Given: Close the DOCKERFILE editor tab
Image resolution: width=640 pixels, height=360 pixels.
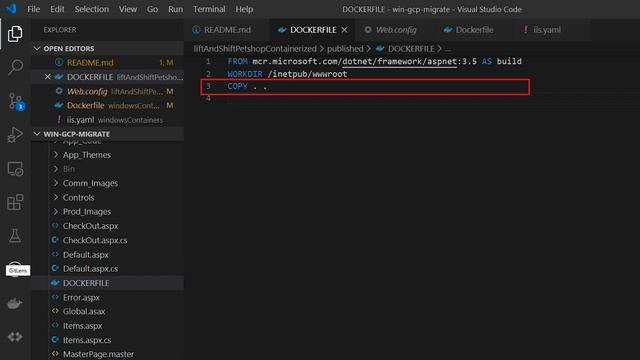Looking at the screenshot, I should click(344, 30).
